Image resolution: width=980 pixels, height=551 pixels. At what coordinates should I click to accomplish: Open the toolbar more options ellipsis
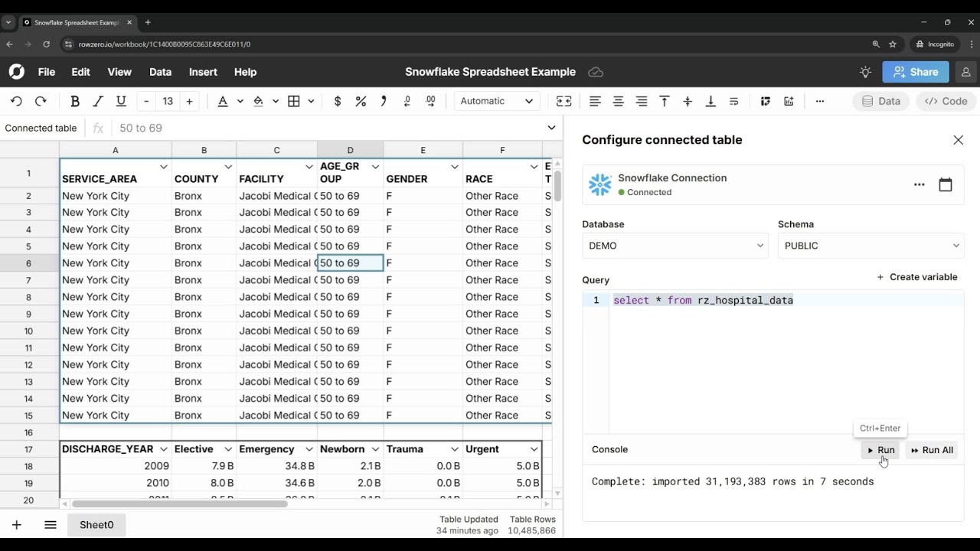click(820, 101)
